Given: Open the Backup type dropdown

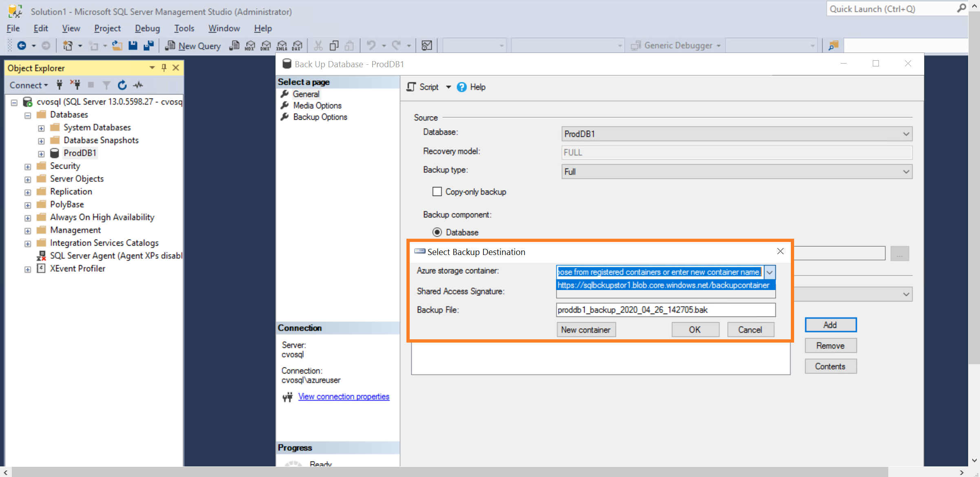Looking at the screenshot, I should click(x=906, y=171).
